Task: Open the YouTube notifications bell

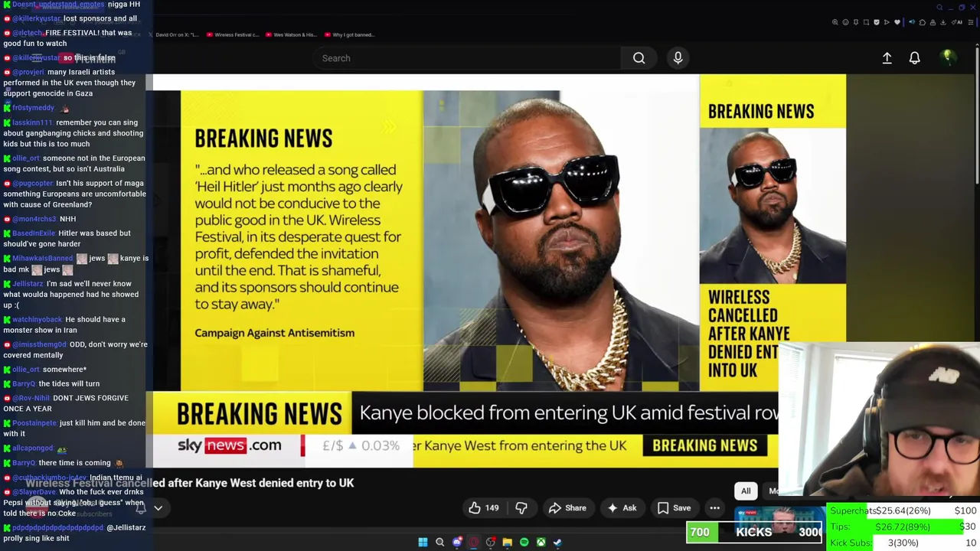Action: click(x=914, y=58)
